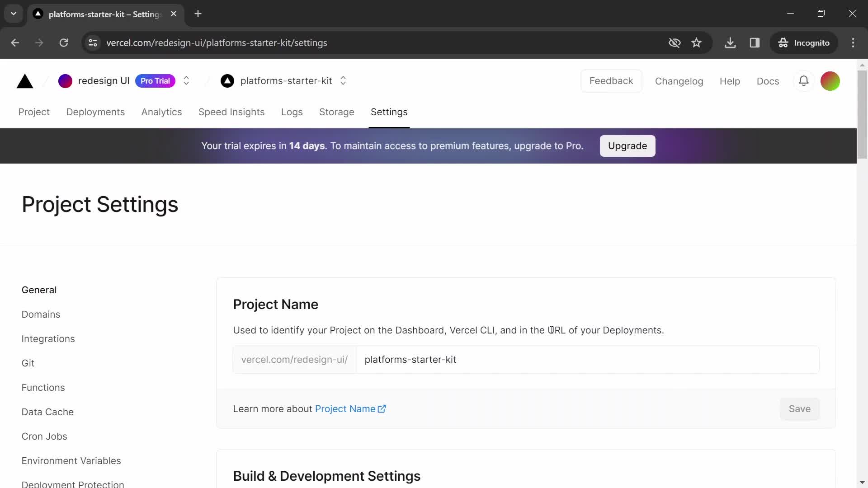Click the third-party cookies blocked eye icon

point(675,43)
